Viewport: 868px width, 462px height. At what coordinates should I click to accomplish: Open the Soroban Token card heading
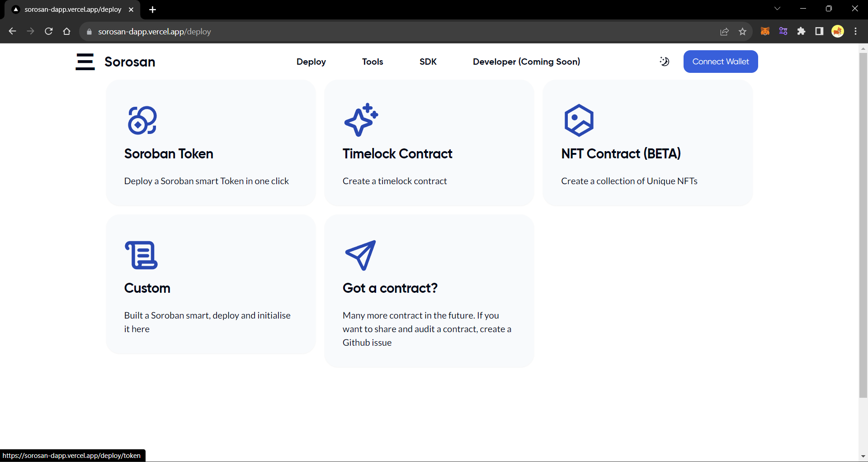click(169, 154)
